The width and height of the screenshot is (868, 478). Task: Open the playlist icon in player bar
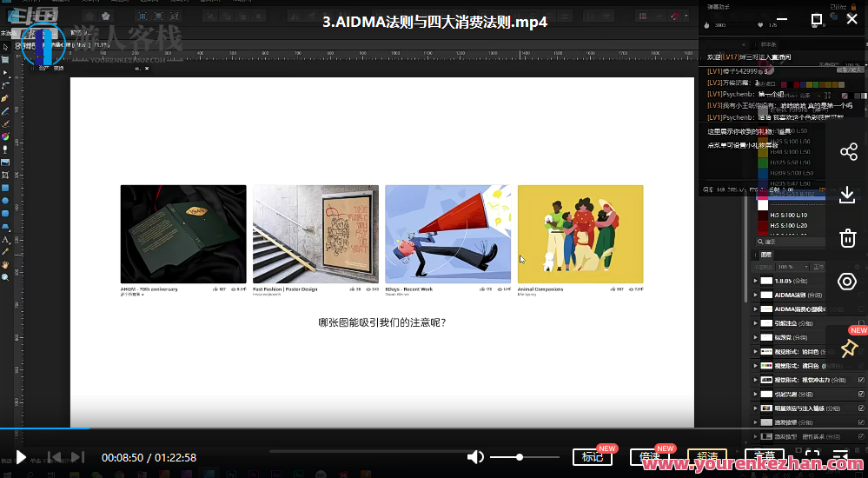point(840,457)
